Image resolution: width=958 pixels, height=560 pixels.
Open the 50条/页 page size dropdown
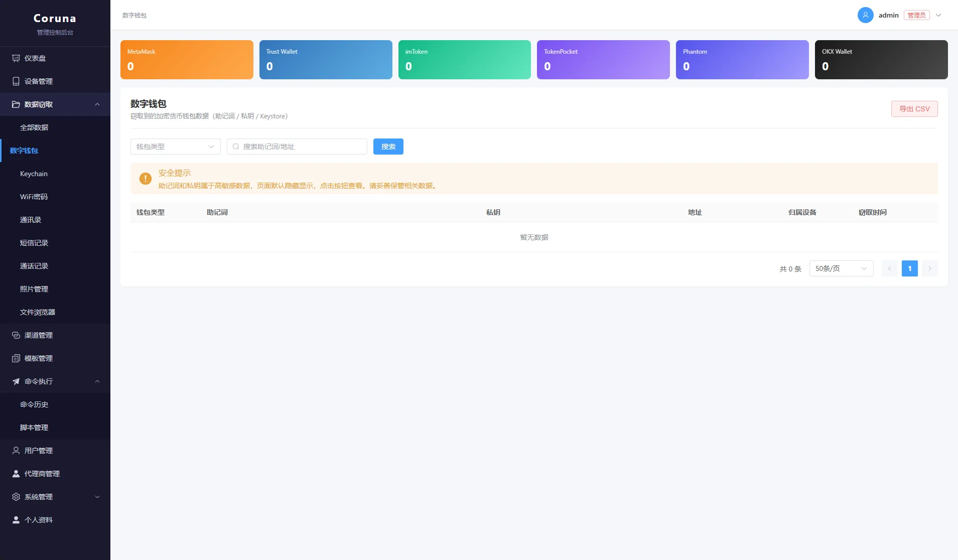click(x=842, y=268)
